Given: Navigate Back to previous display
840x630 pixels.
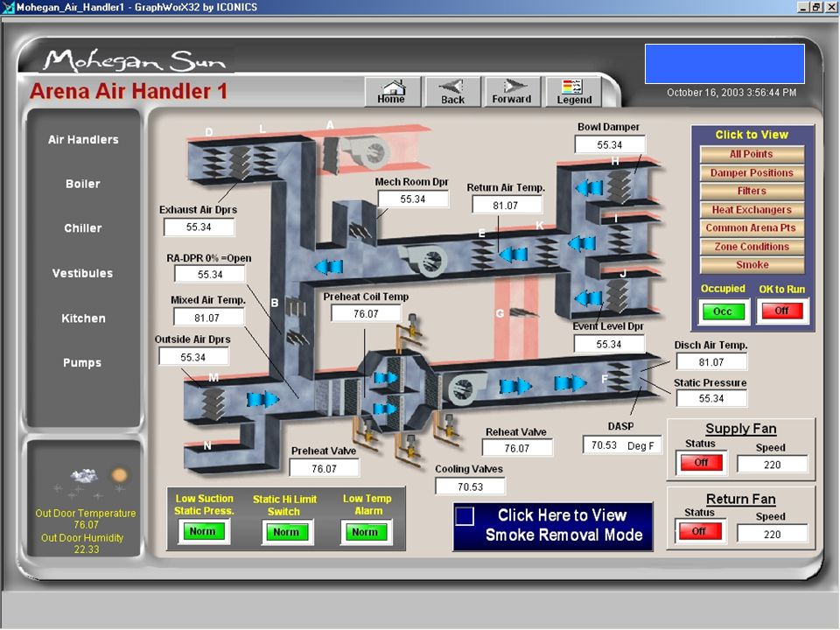Looking at the screenshot, I should (452, 92).
